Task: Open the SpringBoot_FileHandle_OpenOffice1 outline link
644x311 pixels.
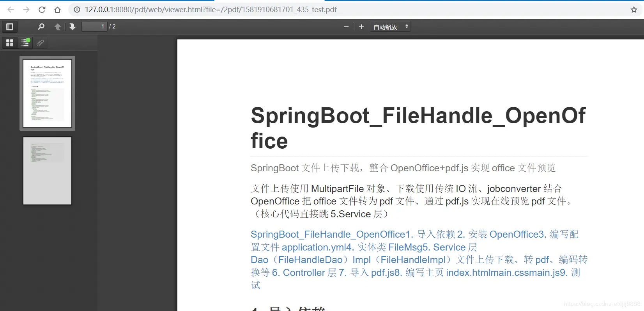Action: coord(332,235)
